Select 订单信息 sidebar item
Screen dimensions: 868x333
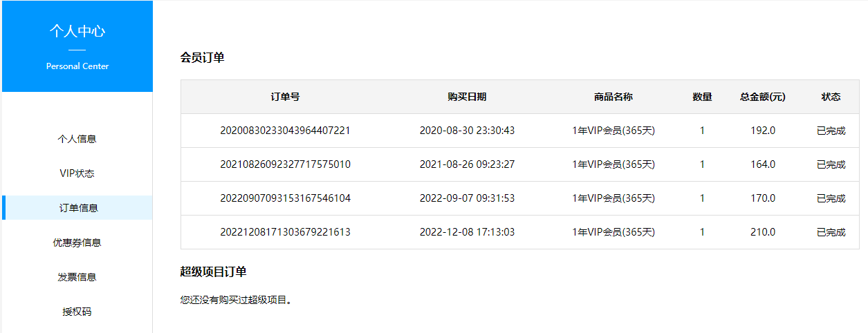[78, 208]
